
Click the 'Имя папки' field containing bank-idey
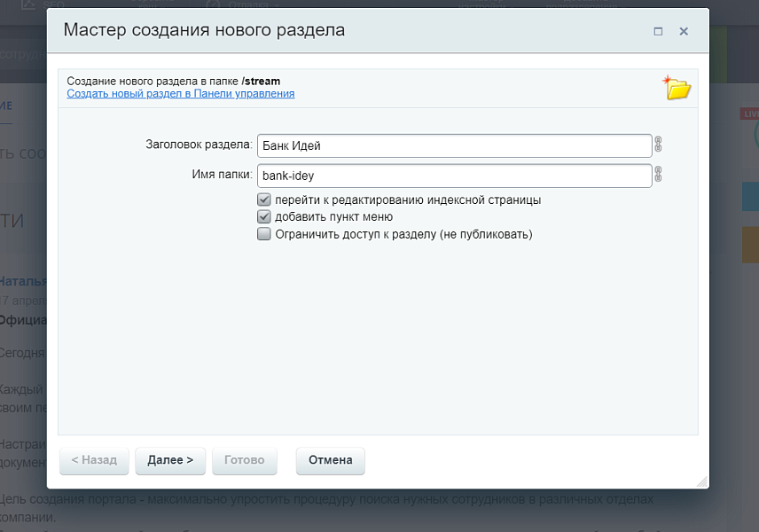point(454,176)
